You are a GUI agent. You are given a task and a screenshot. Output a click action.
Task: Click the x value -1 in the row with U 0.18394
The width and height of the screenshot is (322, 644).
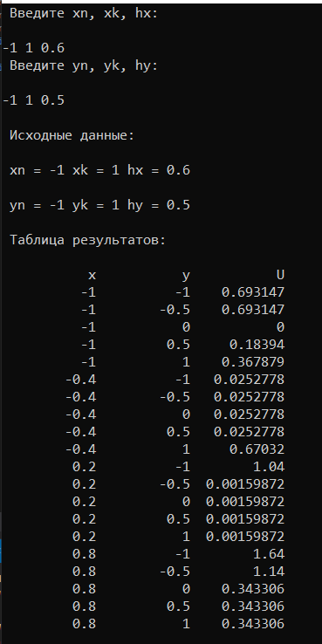coord(88,345)
